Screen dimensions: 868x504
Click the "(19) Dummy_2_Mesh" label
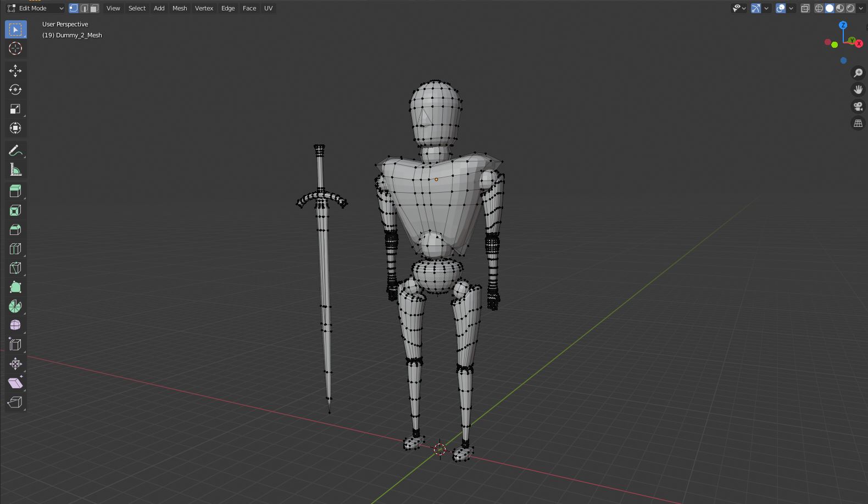coord(72,35)
